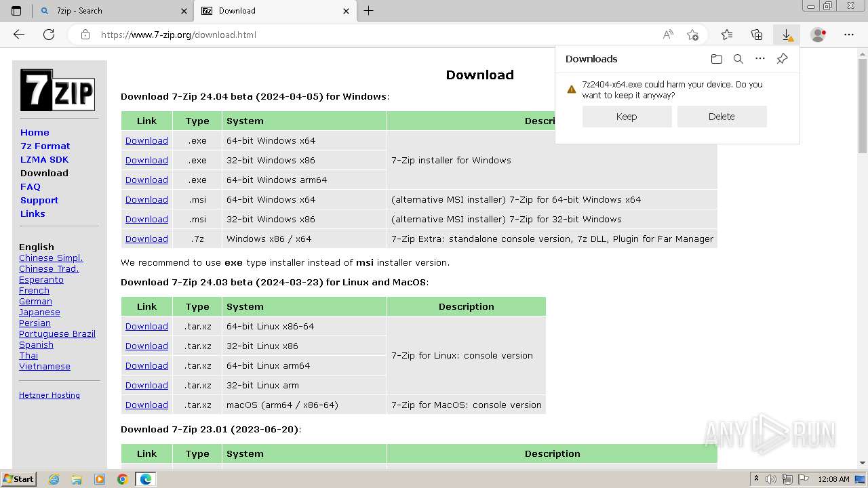
Task: Switch language to German
Action: pos(35,302)
